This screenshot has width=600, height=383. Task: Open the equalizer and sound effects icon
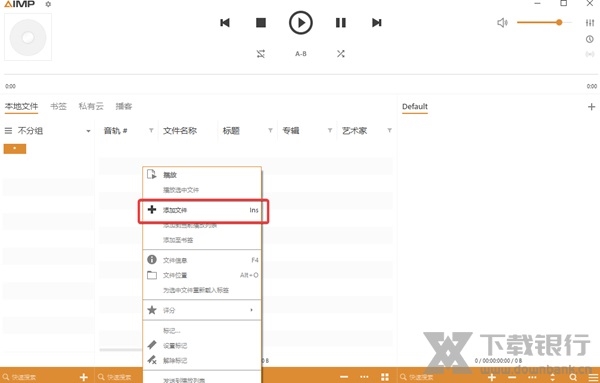point(590,23)
